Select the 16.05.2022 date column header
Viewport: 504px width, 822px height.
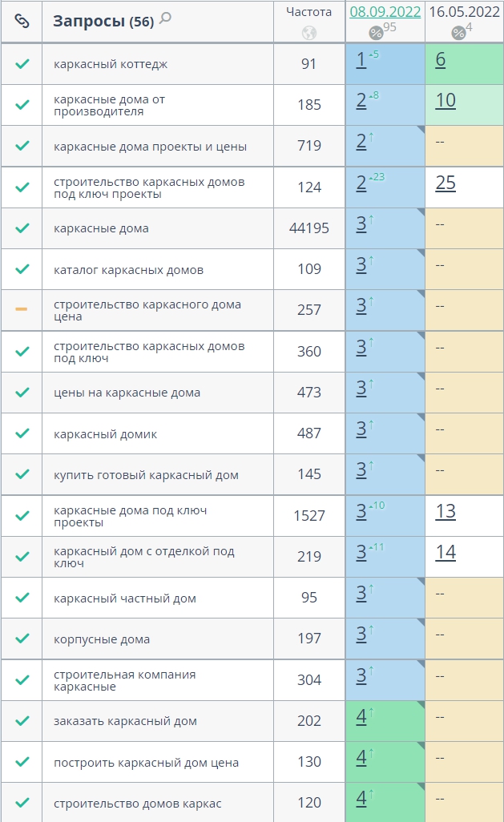(464, 12)
